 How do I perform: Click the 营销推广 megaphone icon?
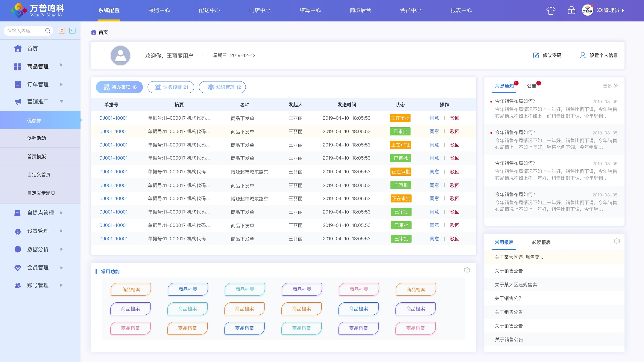pos(18,102)
